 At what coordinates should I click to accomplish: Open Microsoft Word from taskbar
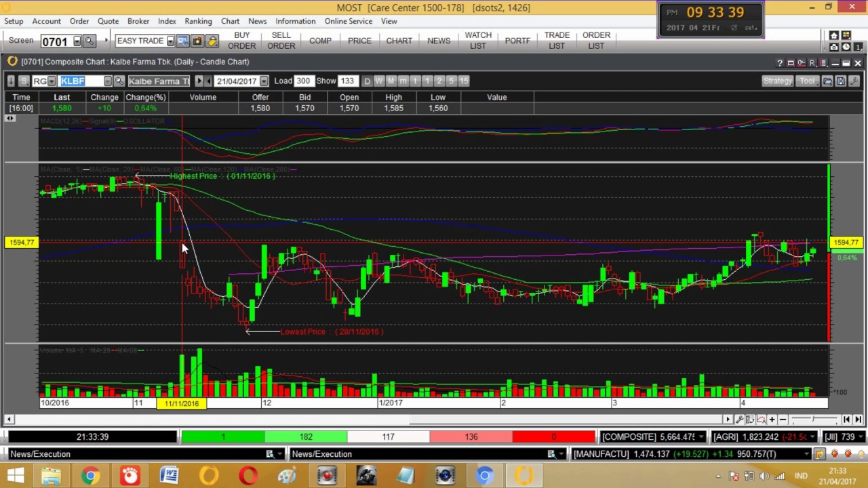click(169, 476)
